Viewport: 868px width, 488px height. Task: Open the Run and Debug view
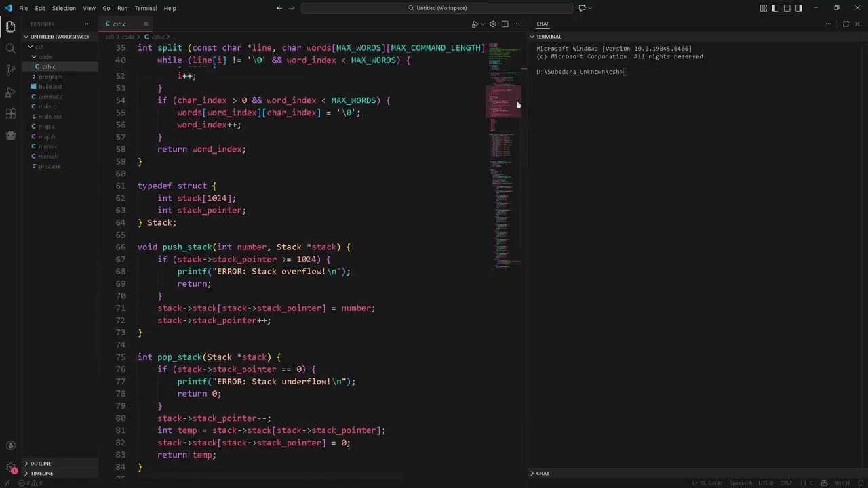(10, 91)
